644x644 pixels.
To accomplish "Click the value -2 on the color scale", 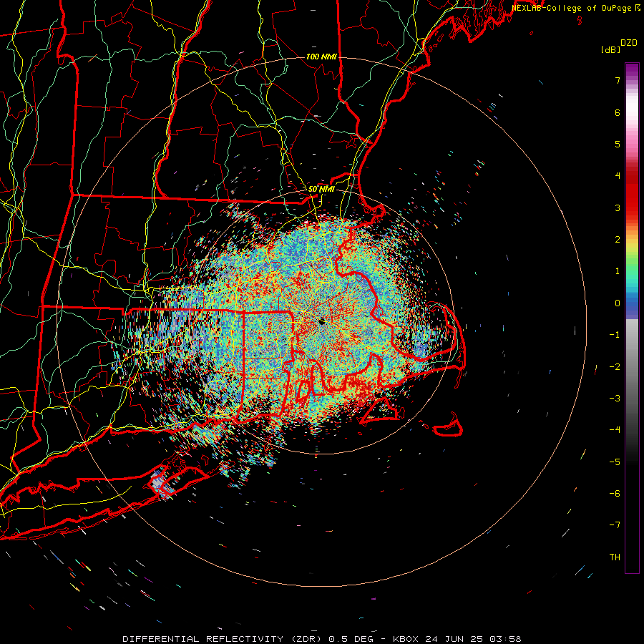I will pyautogui.click(x=615, y=366).
